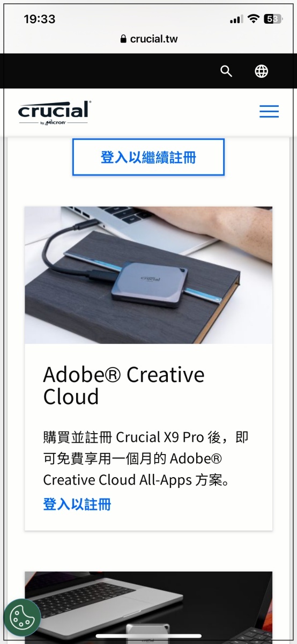Open the laptop image in lower card
297x644 pixels.
coord(148,606)
